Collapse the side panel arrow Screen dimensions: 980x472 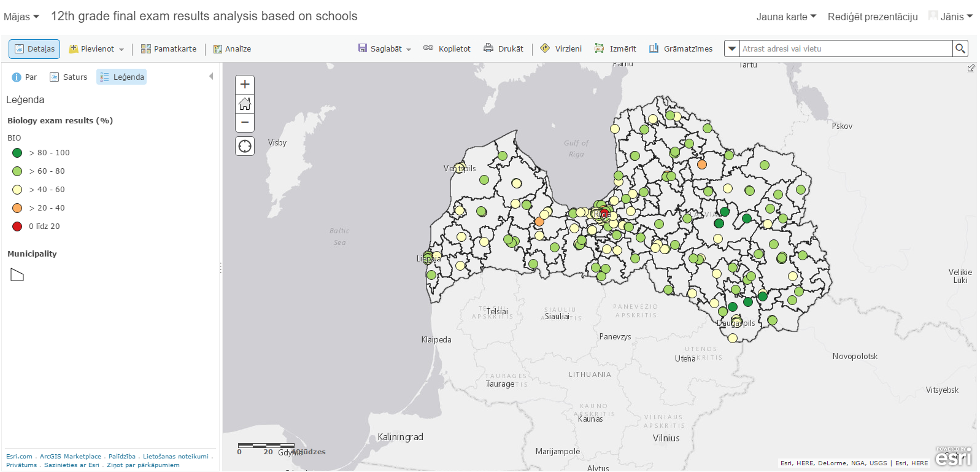[211, 77]
